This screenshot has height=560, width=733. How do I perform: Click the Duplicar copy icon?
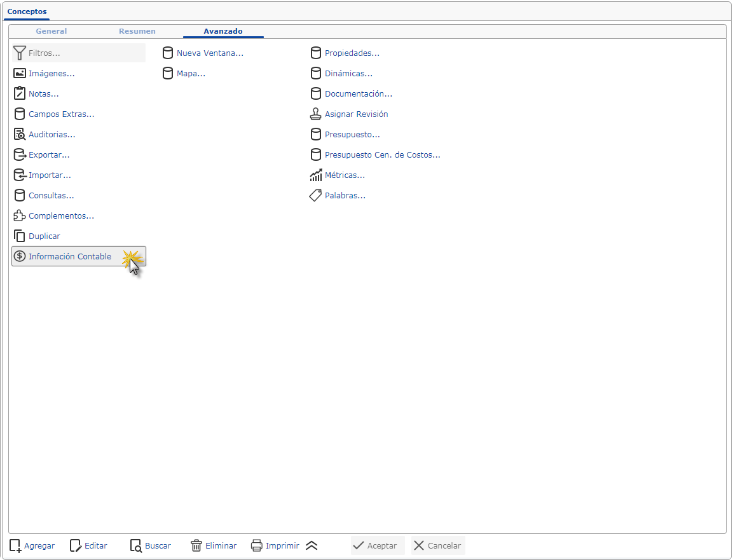click(x=20, y=236)
